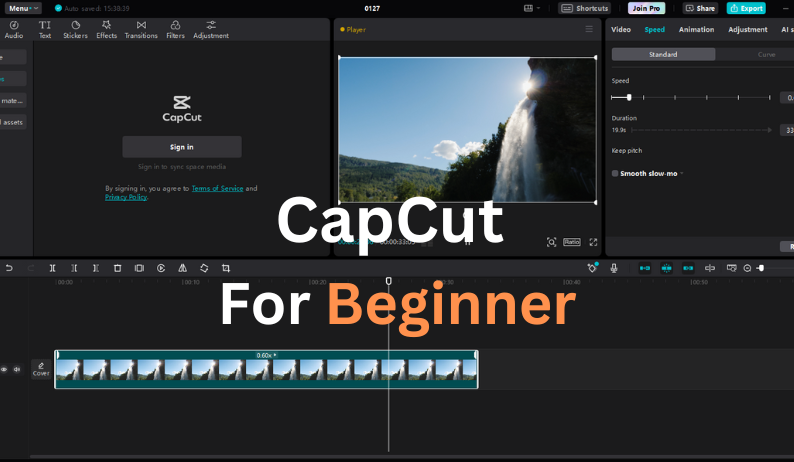This screenshot has height=462, width=794.
Task: Click the Mirror flip icon
Action: coord(183,268)
